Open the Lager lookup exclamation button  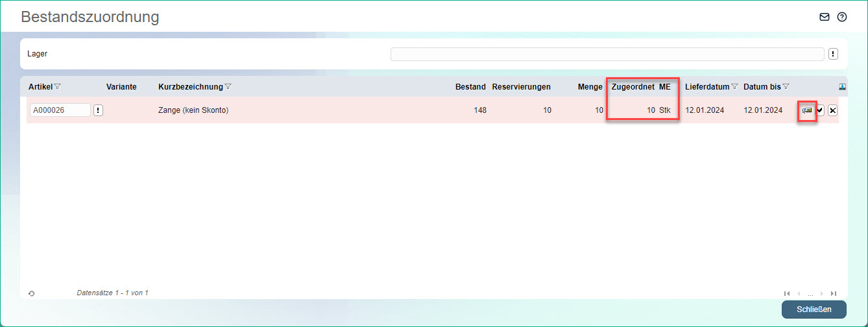pyautogui.click(x=834, y=54)
